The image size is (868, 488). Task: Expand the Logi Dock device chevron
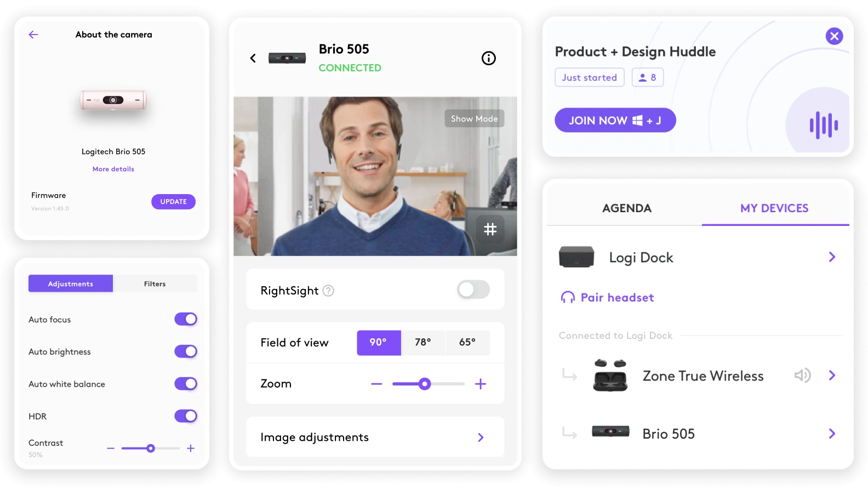click(x=832, y=257)
